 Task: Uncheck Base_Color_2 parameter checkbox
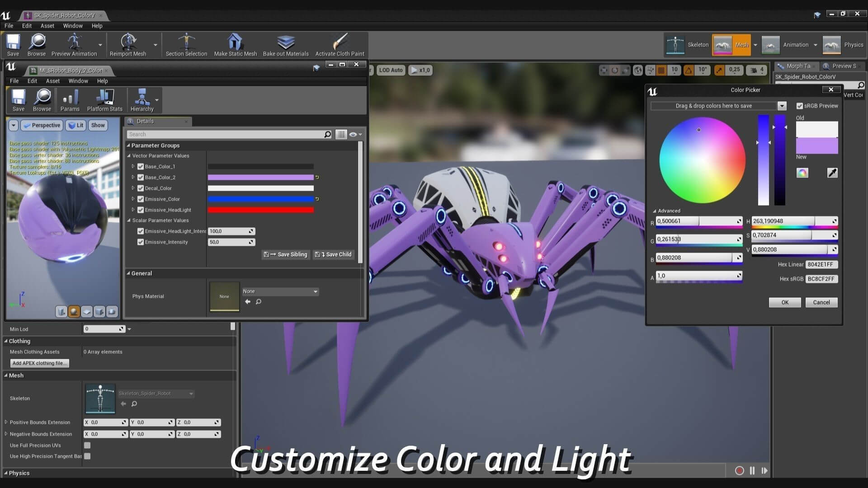(141, 178)
